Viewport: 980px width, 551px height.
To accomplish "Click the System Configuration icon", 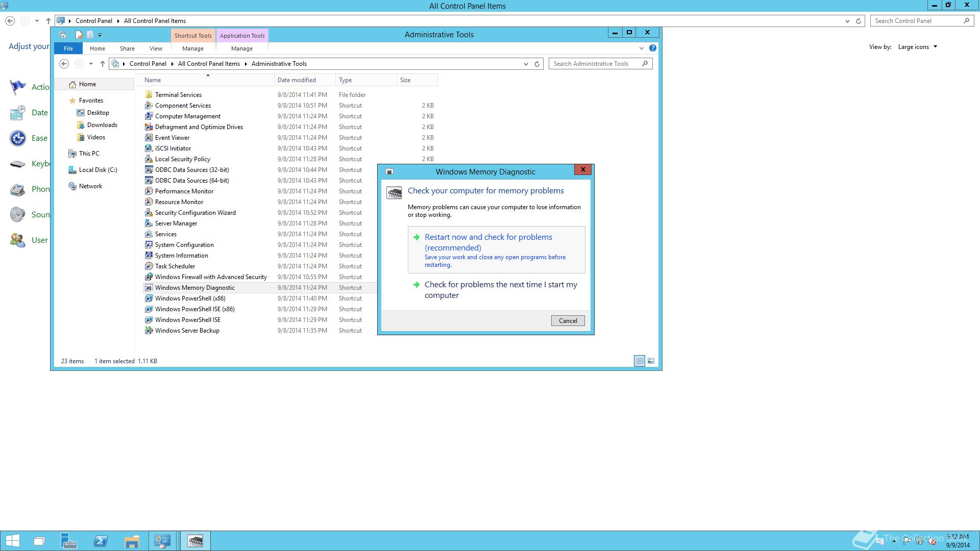I will coord(149,244).
